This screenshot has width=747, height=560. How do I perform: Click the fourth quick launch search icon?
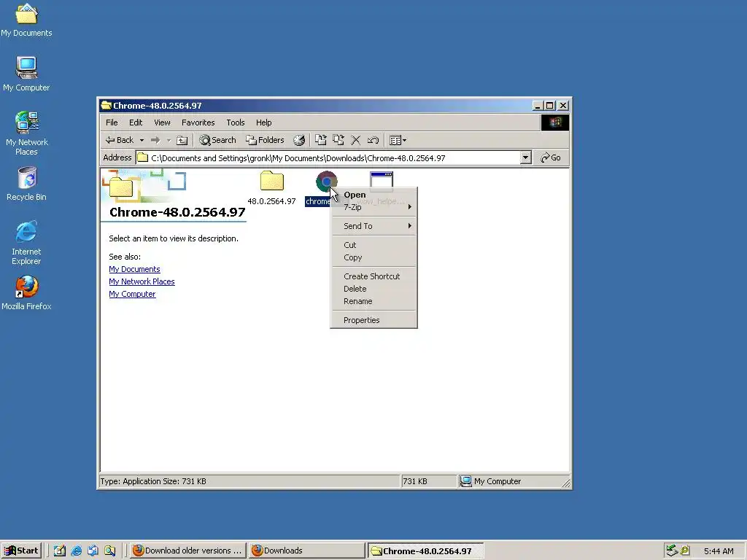(110, 551)
